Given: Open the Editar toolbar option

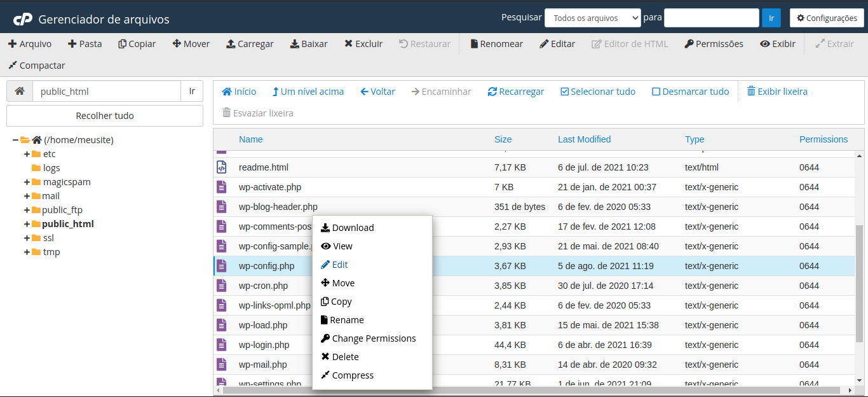Looking at the screenshot, I should click(557, 44).
